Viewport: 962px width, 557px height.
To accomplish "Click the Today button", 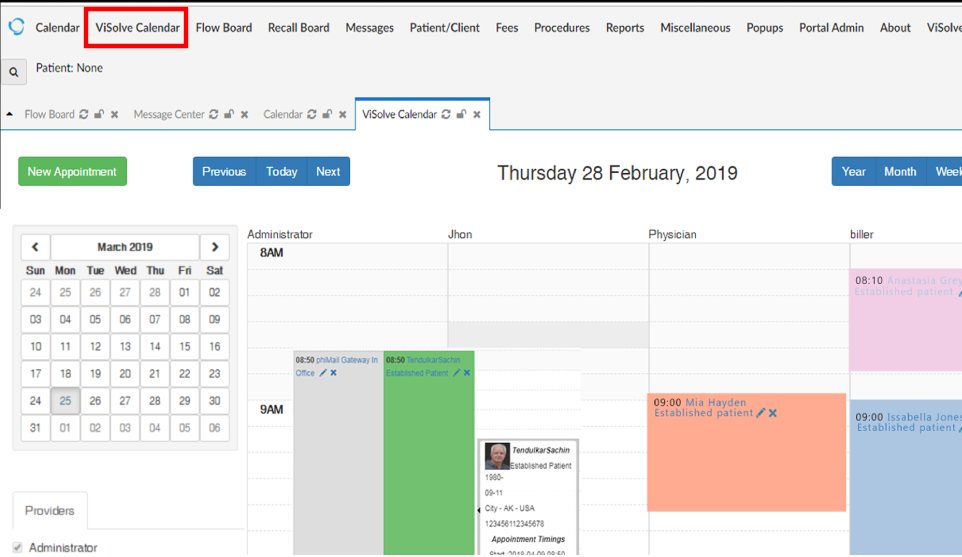I will tap(281, 171).
